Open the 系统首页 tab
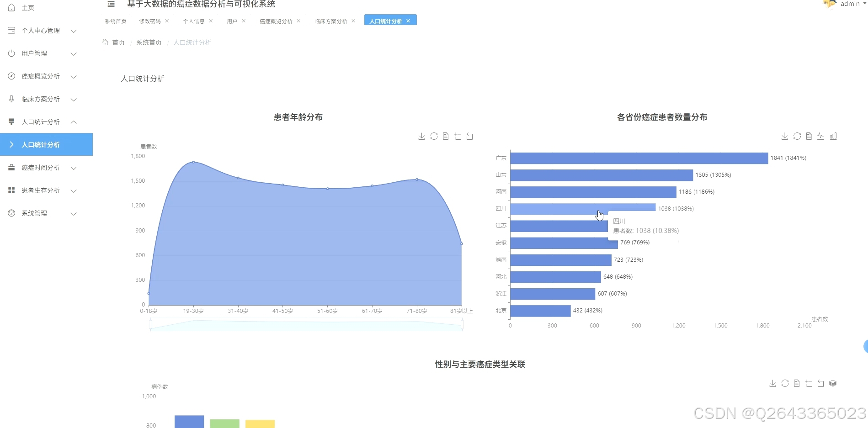 pos(115,21)
